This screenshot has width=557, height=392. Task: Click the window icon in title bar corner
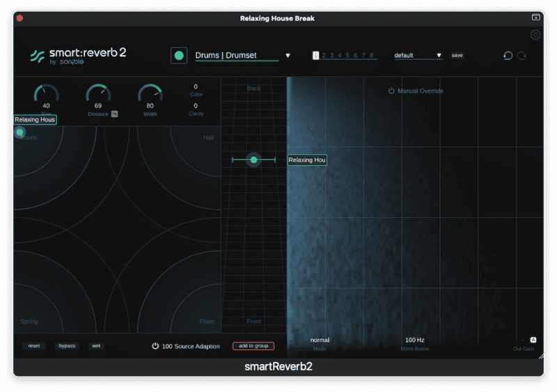tap(535, 17)
